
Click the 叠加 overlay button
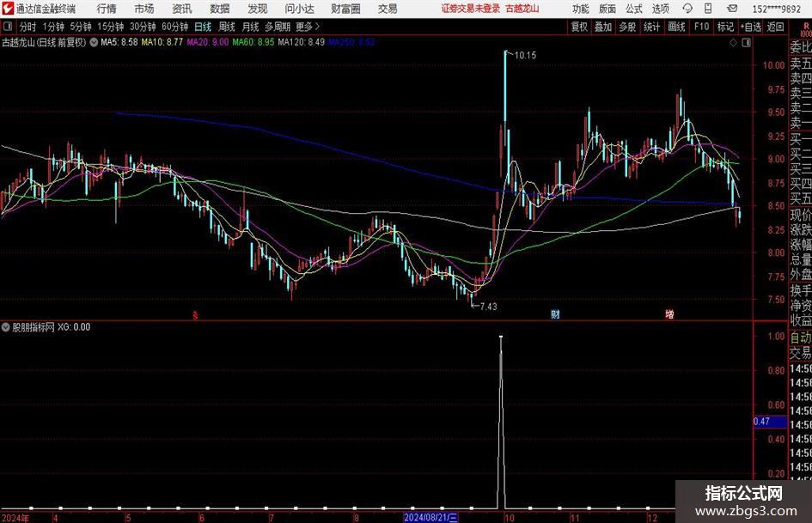point(603,27)
